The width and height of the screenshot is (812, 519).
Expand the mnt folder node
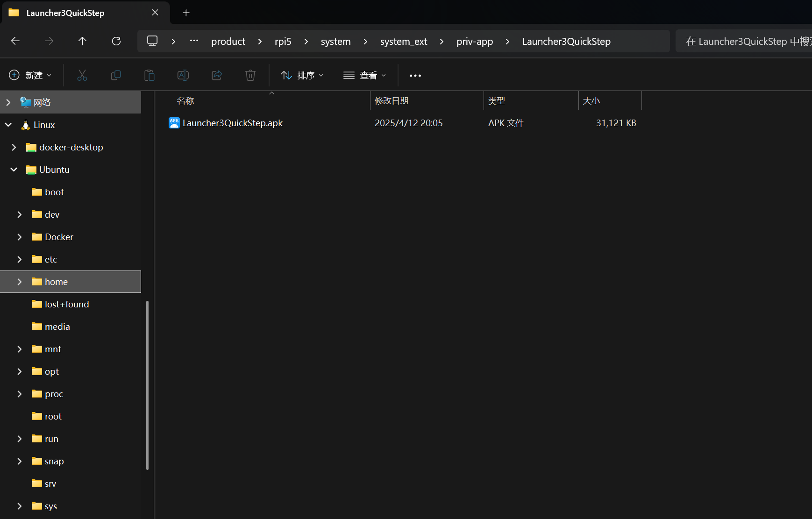tap(20, 349)
